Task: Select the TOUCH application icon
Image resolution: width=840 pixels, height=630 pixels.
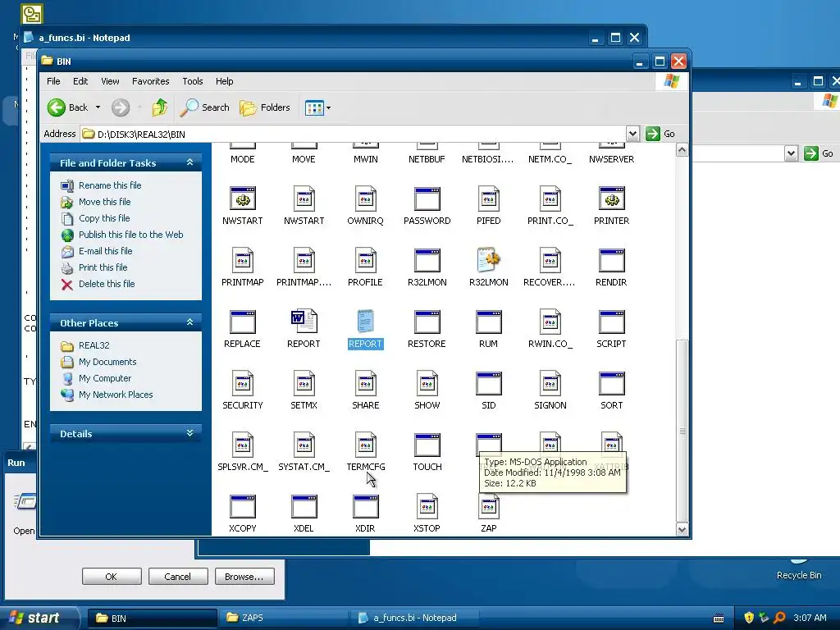Action: (427, 445)
